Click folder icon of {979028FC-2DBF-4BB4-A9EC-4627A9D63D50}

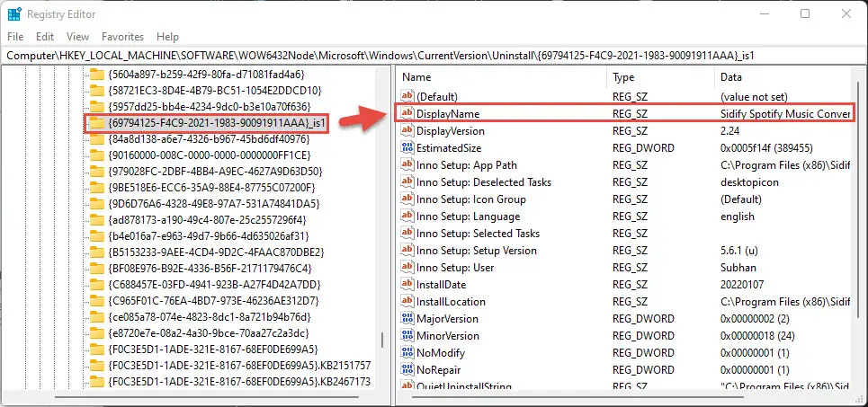(x=97, y=171)
